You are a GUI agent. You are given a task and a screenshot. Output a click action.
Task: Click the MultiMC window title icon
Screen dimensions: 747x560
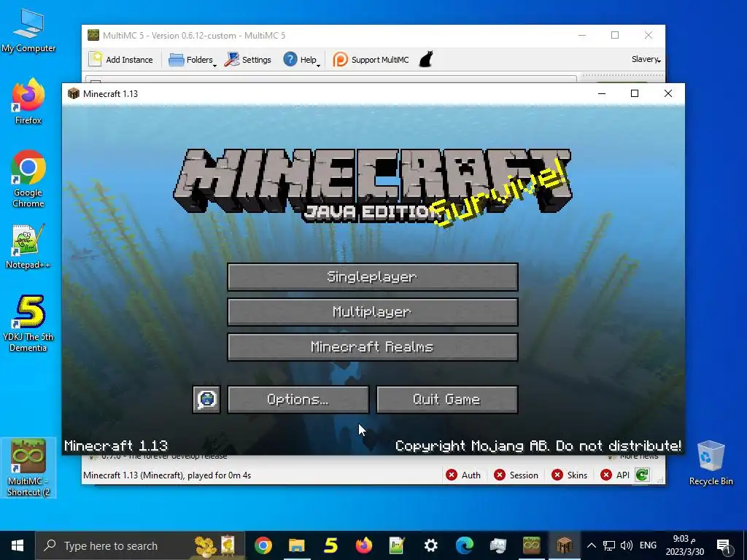point(93,35)
